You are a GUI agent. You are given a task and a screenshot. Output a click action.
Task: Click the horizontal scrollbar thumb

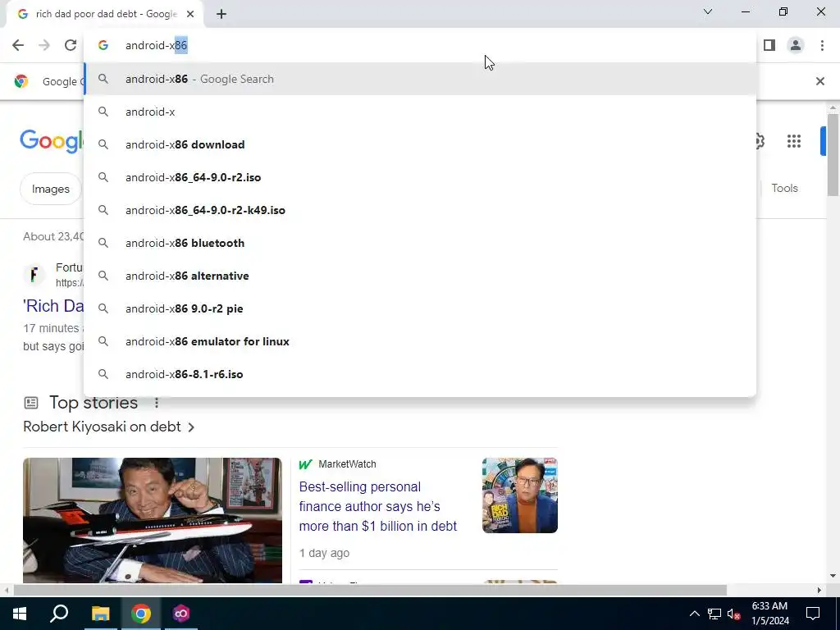[370, 591]
